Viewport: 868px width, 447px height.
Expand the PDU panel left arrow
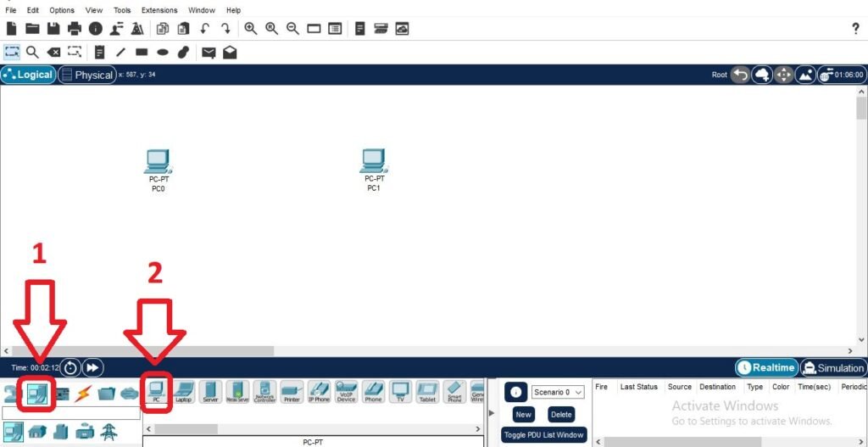492,412
